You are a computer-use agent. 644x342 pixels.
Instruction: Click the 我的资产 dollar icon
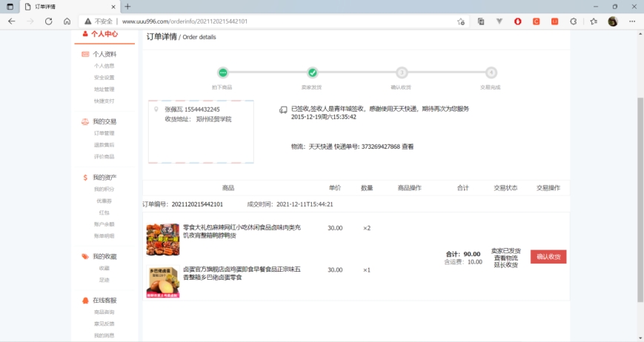pos(85,178)
